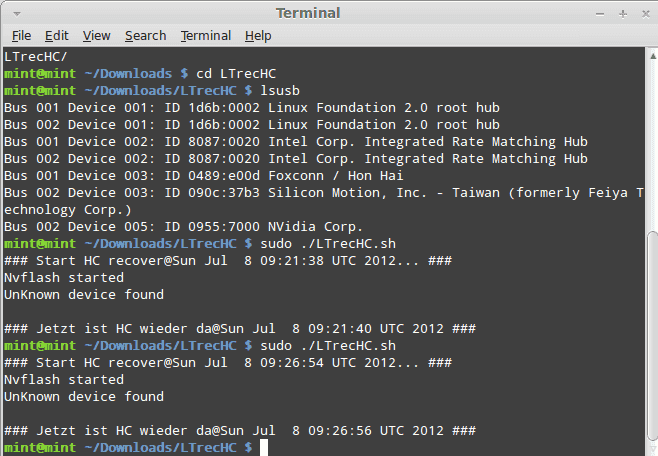Viewport: 658px width, 456px height.
Task: Click the vertical scrollbar thumb
Action: click(x=653, y=338)
